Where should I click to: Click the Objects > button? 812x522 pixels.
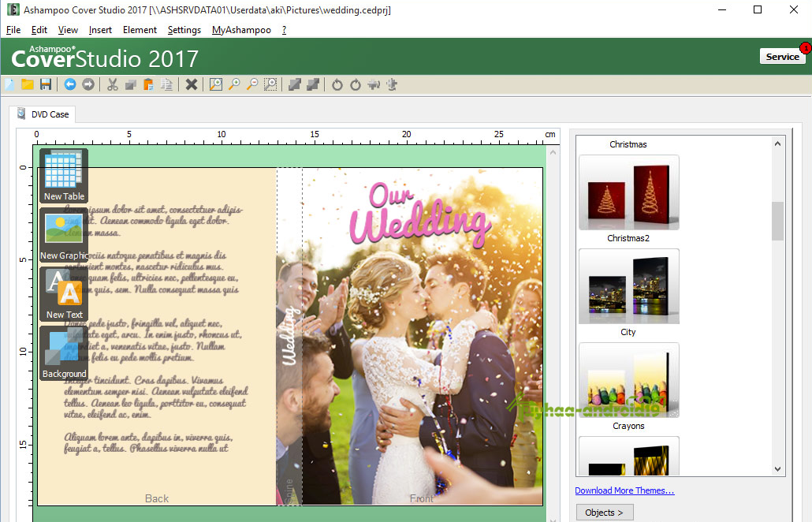click(x=605, y=513)
